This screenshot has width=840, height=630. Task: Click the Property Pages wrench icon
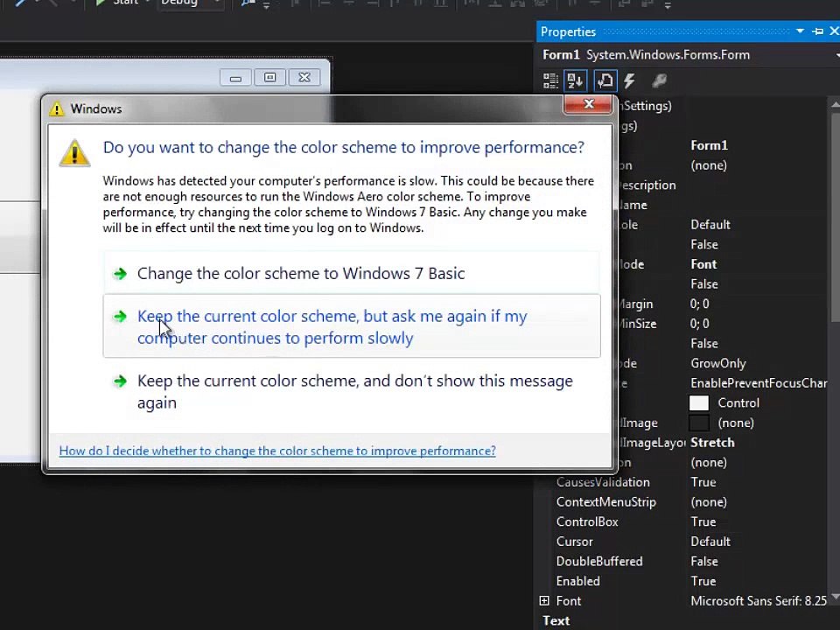pyautogui.click(x=659, y=81)
